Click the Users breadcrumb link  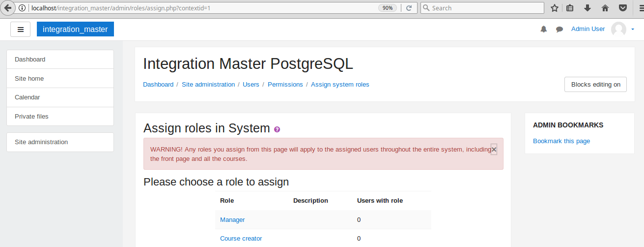tap(251, 85)
